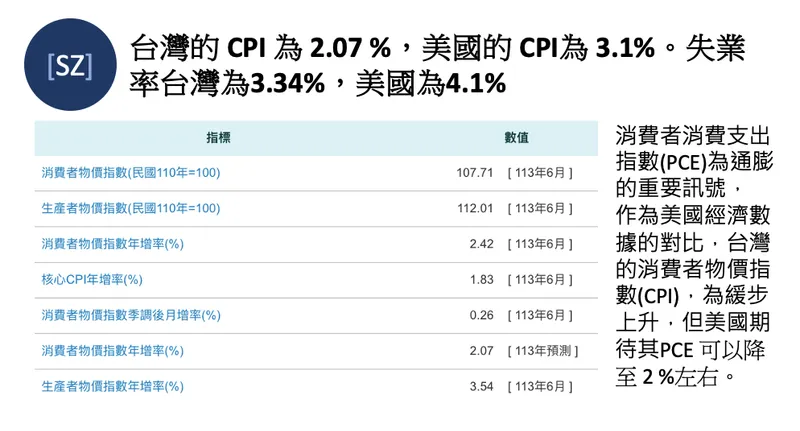Viewport: 800px width, 431px height.
Task: Select the 核心CPI年增率(%) indicator link
Action: [x=92, y=279]
